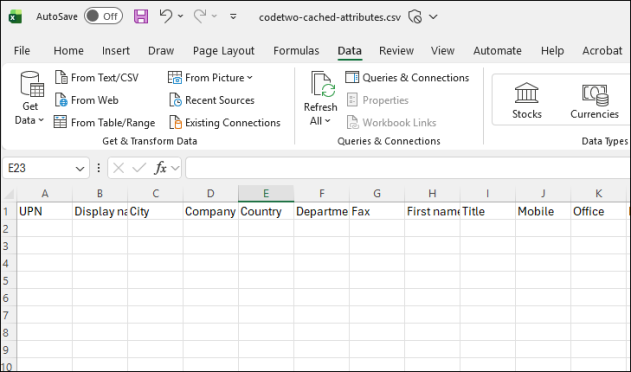Screen dimensions: 631x372
Task: Select column A header
Action: (45, 194)
